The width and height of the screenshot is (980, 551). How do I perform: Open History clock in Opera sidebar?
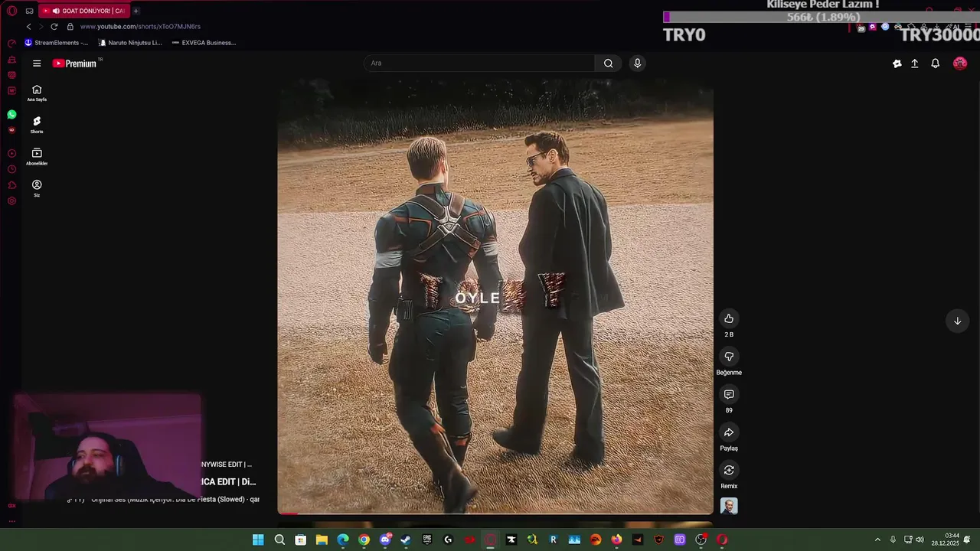pyautogui.click(x=11, y=169)
